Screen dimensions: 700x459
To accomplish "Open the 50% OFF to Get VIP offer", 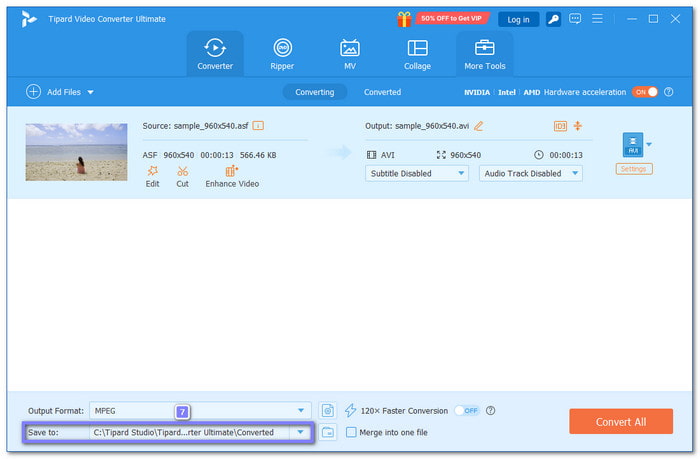I will tap(452, 19).
